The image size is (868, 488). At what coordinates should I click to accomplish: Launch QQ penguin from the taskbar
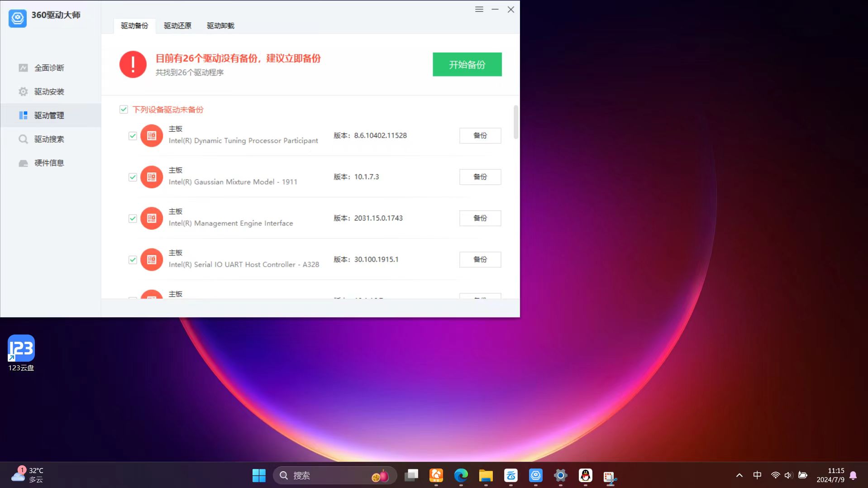[x=585, y=475]
